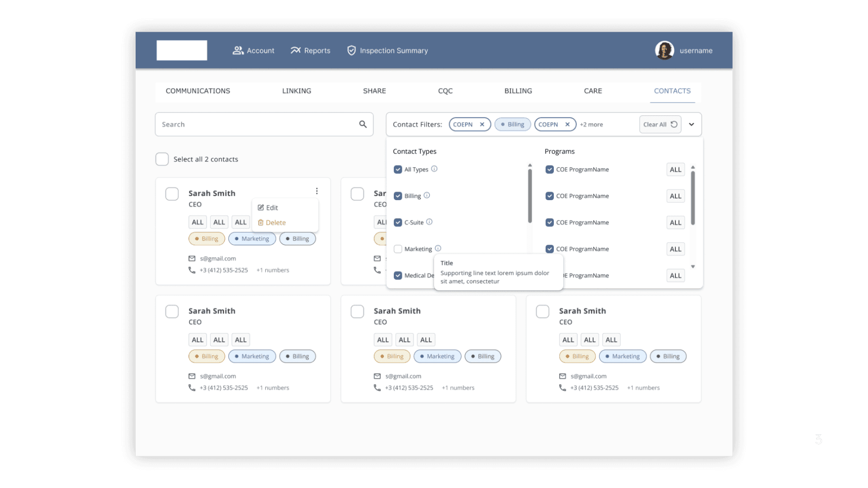Screen dimensions: 868x488
Task: Open ALL dropdown for first COE ProgramName
Action: pos(675,169)
